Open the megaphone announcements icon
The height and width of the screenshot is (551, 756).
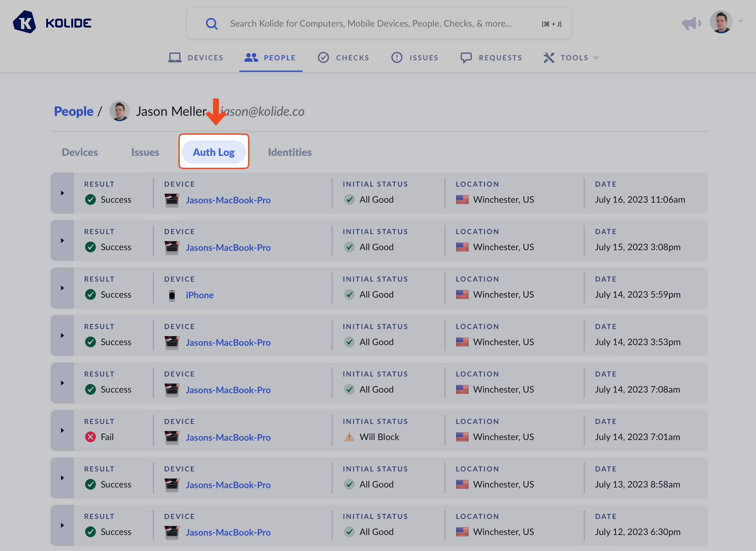691,23
